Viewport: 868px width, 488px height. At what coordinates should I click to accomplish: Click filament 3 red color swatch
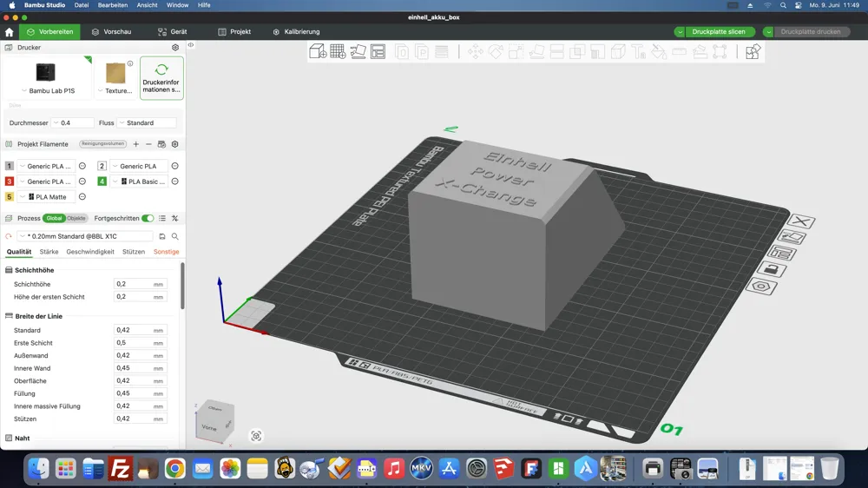point(10,181)
